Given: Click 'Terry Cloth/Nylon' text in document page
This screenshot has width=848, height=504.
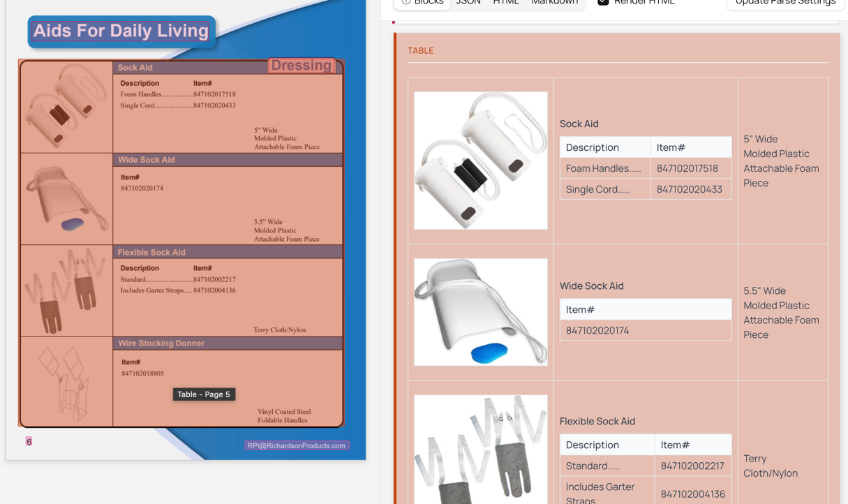Looking at the screenshot, I should [x=280, y=329].
